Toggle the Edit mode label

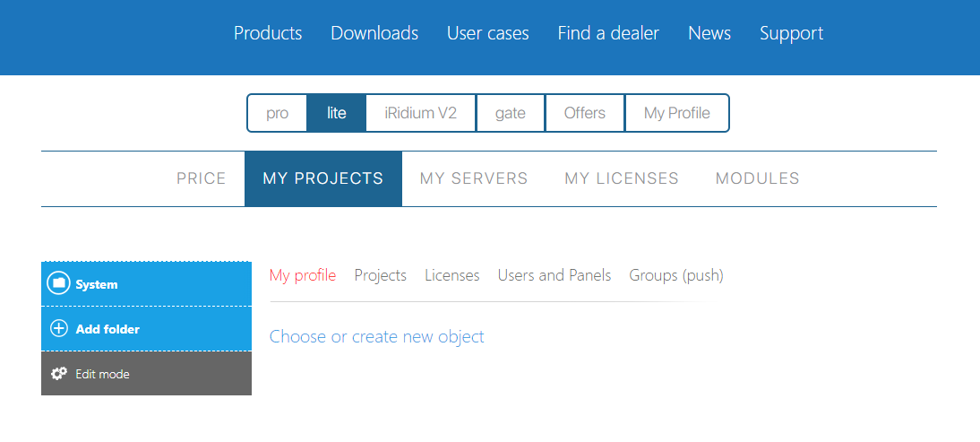click(x=102, y=374)
